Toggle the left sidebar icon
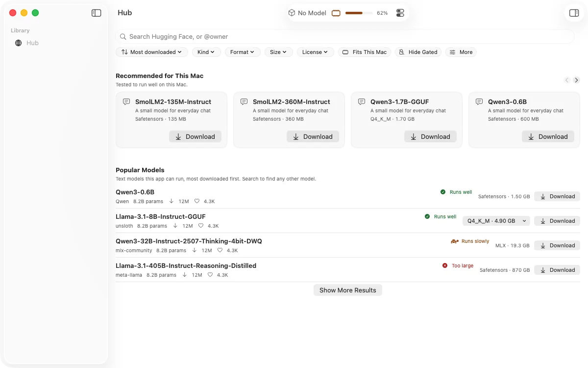This screenshot has height=368, width=588. click(97, 13)
